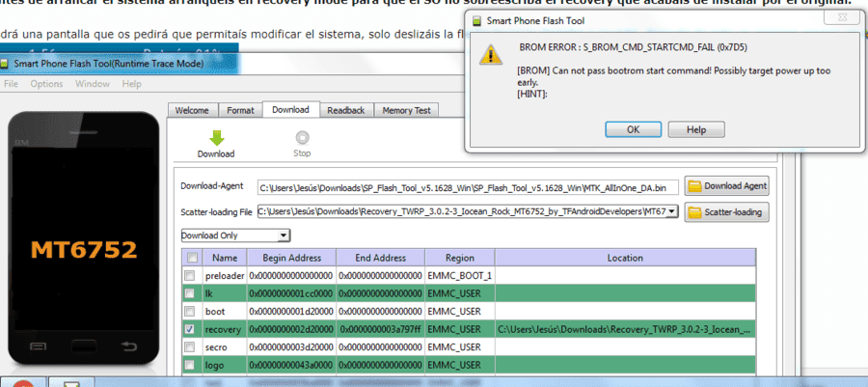Click the EMMC_BOOT_1 region cell
868x387 pixels.
point(459,276)
